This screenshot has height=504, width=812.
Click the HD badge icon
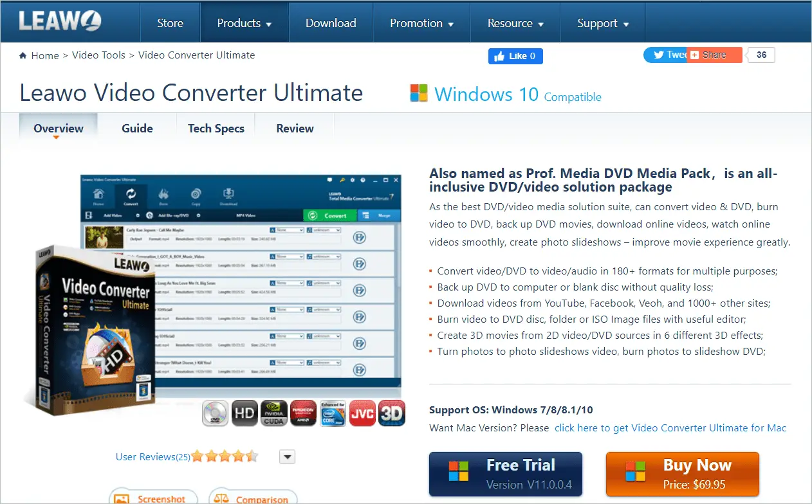tap(245, 413)
